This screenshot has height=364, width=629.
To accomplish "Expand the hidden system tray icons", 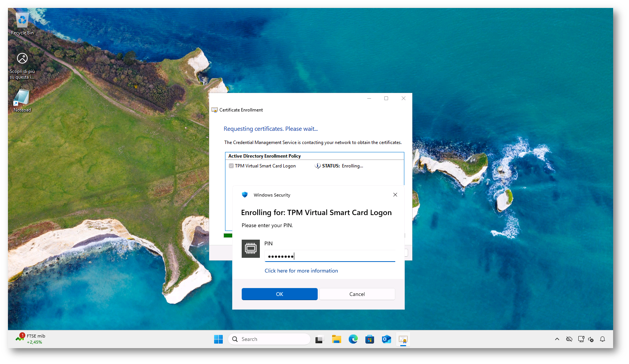I will [x=557, y=339].
